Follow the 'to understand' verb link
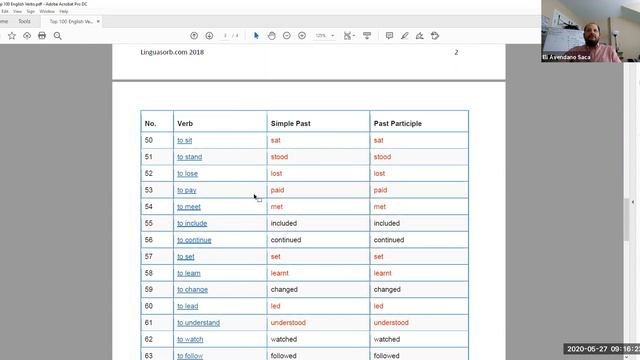The width and height of the screenshot is (640, 360). click(x=198, y=323)
